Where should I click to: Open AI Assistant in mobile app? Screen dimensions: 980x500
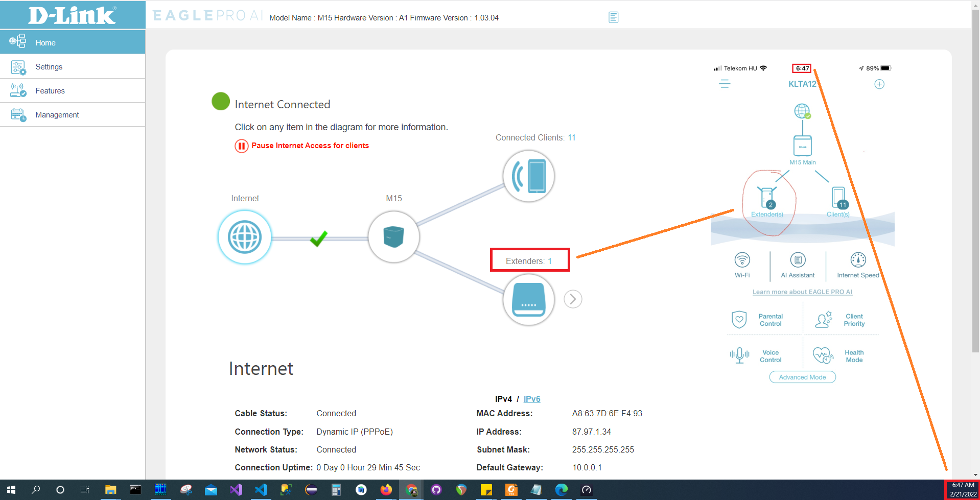(x=798, y=265)
